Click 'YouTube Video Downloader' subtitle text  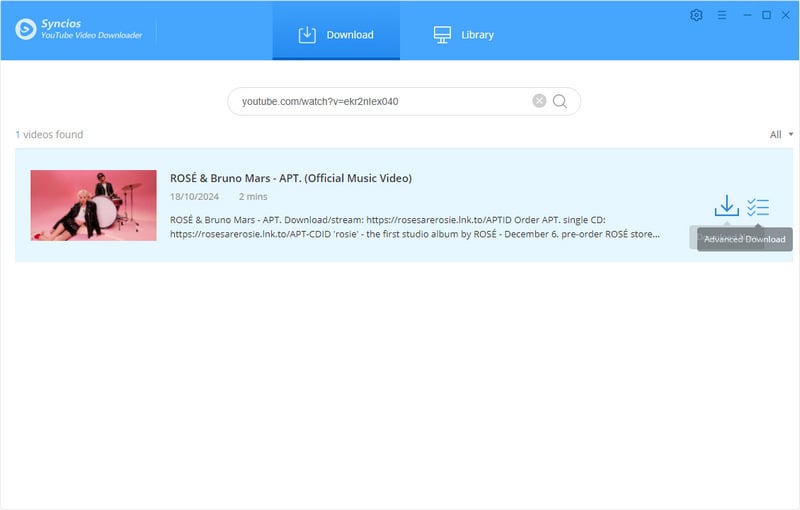click(92, 35)
